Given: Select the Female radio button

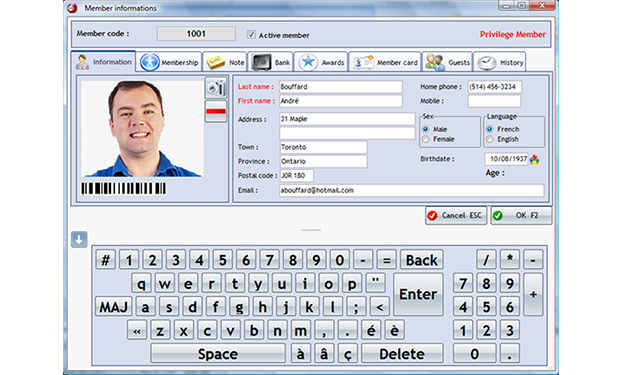Looking at the screenshot, I should point(426,139).
